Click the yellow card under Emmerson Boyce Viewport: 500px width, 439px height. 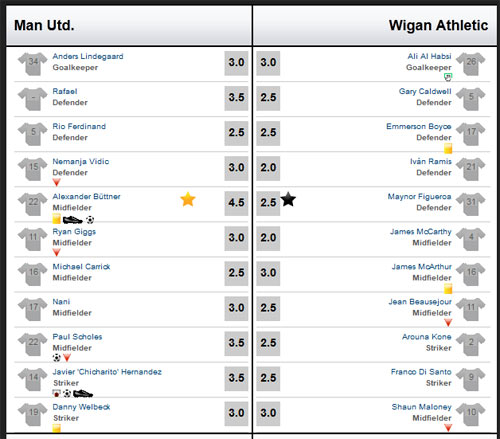(448, 148)
